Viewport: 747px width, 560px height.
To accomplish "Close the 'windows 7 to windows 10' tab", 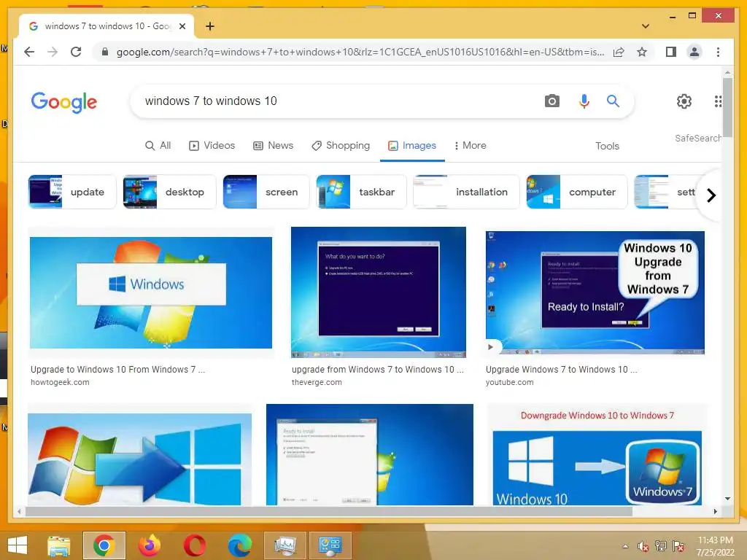I will click(182, 26).
